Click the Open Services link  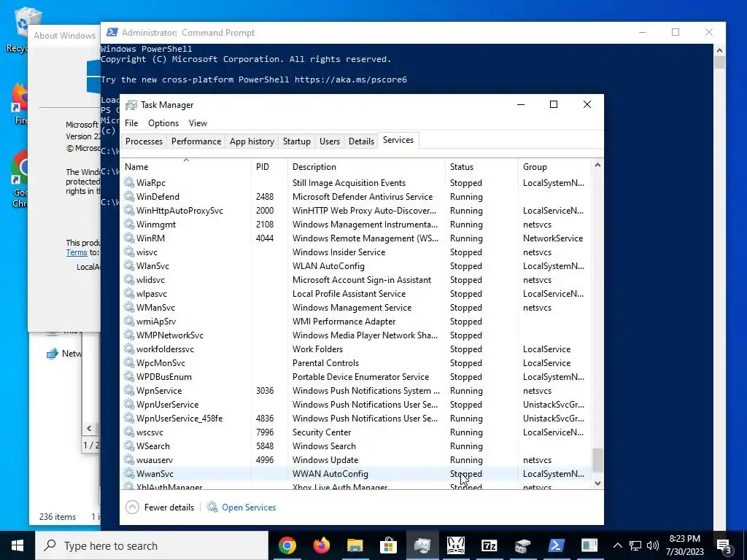click(249, 507)
